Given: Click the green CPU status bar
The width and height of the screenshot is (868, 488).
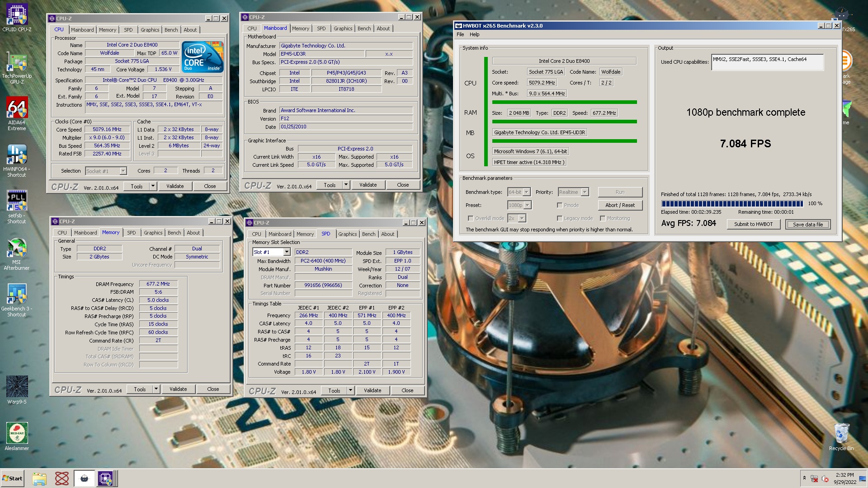Looking at the screenshot, I should tap(564, 102).
